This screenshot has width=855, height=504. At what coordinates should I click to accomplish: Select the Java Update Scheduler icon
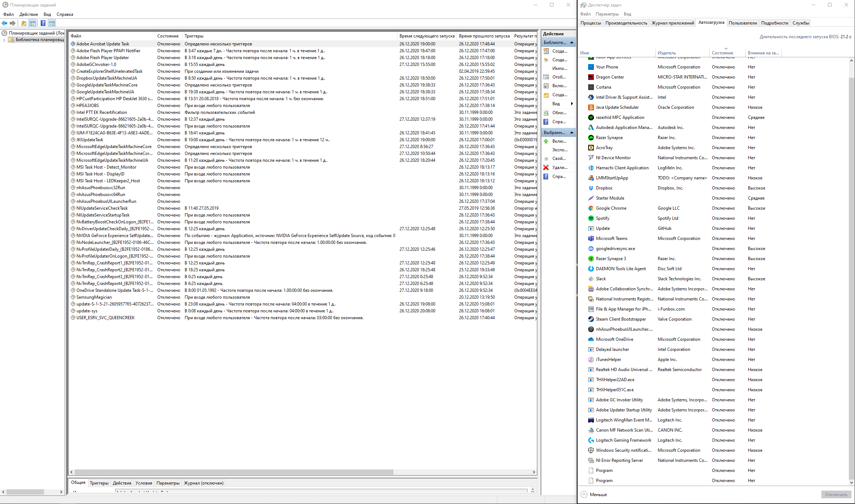point(591,107)
